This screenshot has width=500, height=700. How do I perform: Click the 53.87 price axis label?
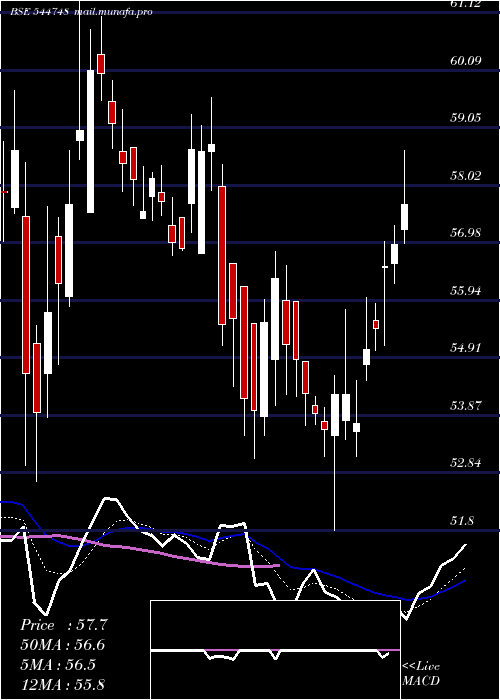466,405
